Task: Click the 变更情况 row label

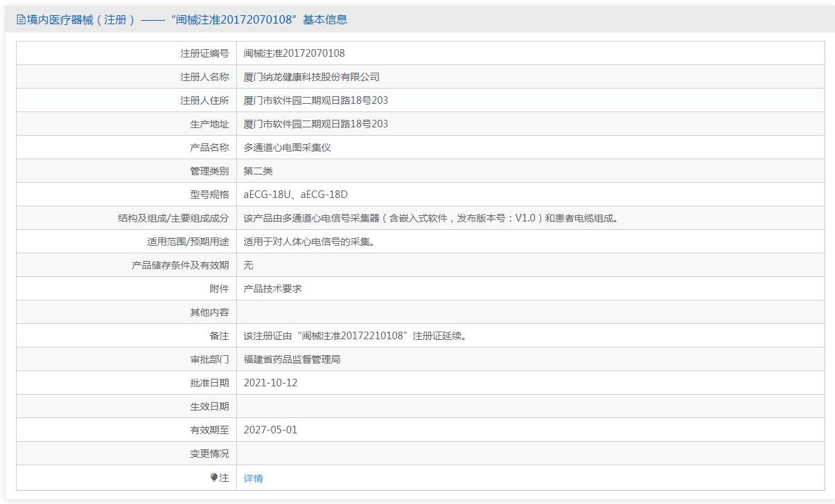Action: (x=209, y=453)
